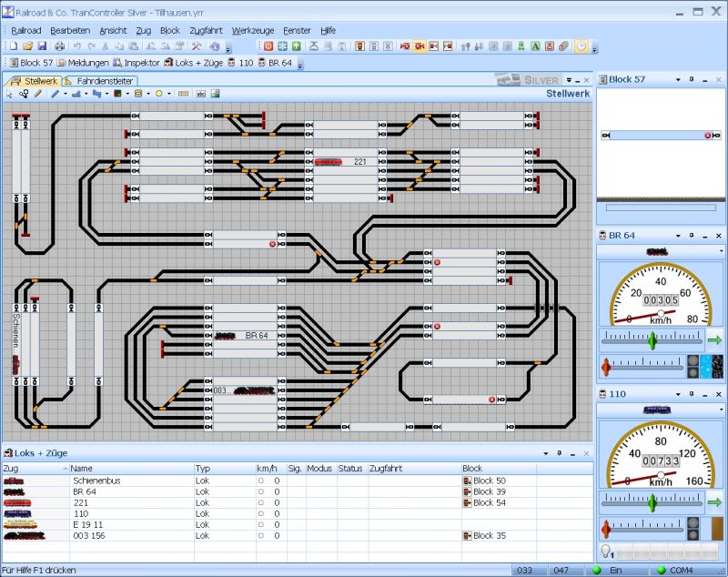The image size is (728, 577).
Task: Open the Loks + Züge panel options dropdown
Action: (x=545, y=453)
